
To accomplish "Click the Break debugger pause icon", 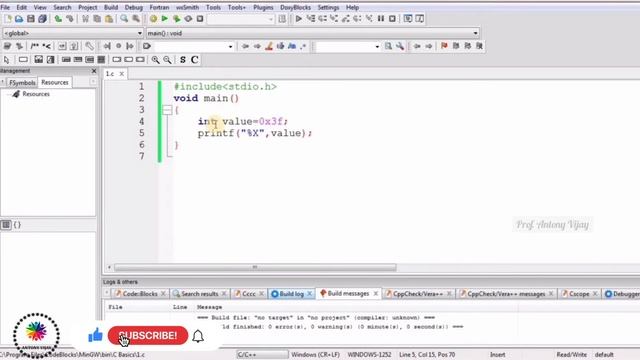I will click(381, 19).
